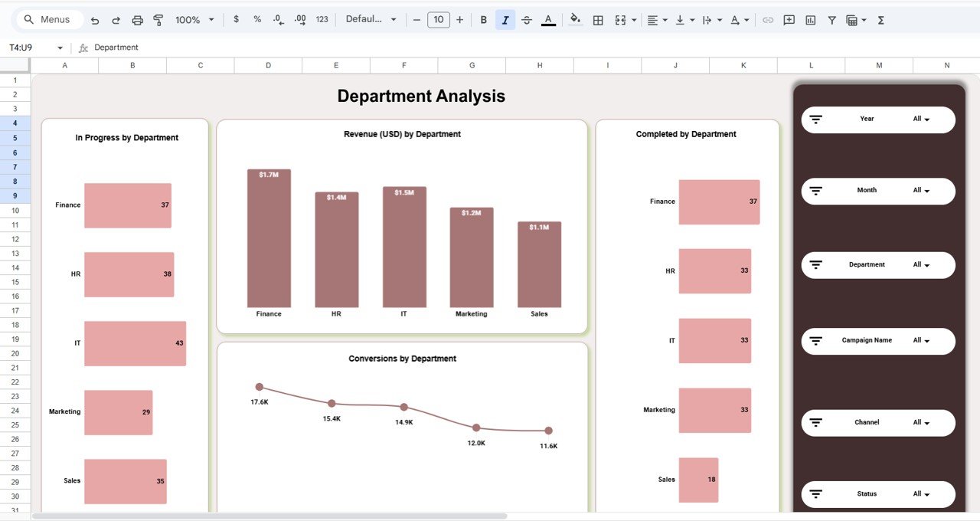
Task: Toggle strikethrough formatting
Action: (x=527, y=20)
